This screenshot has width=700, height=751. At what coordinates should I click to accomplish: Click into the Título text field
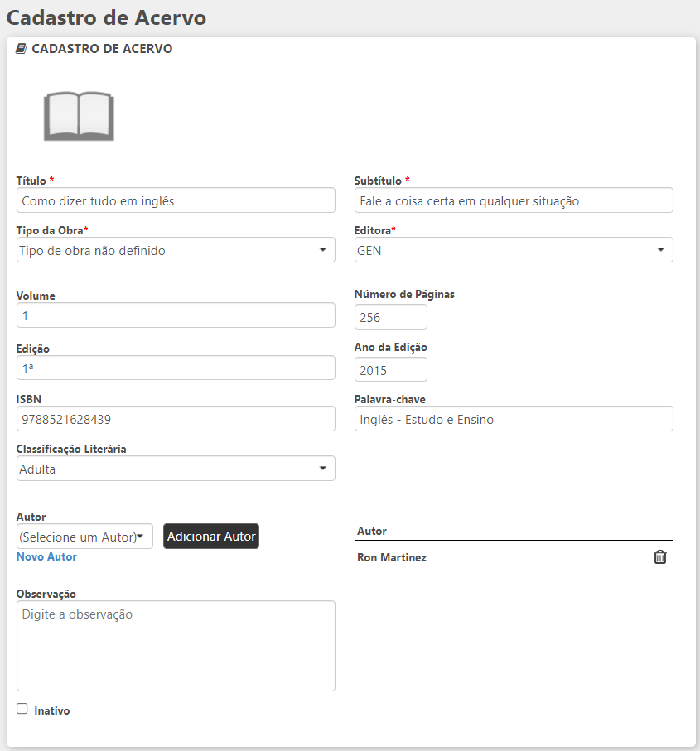pyautogui.click(x=176, y=200)
